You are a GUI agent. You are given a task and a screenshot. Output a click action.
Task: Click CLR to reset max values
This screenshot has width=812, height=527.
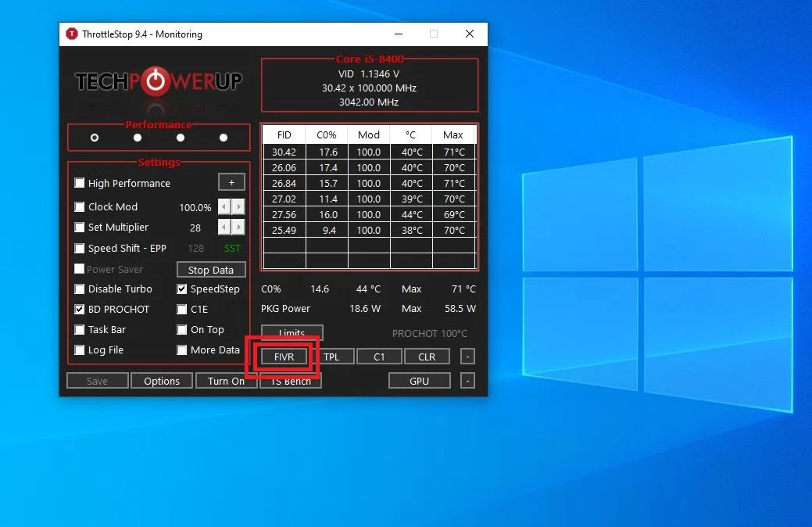[x=427, y=357]
